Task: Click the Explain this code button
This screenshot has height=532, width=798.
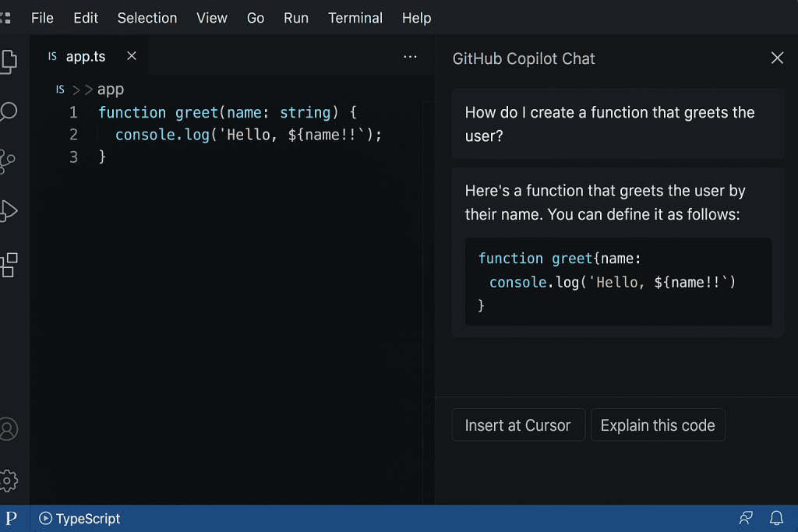Action: tap(658, 425)
